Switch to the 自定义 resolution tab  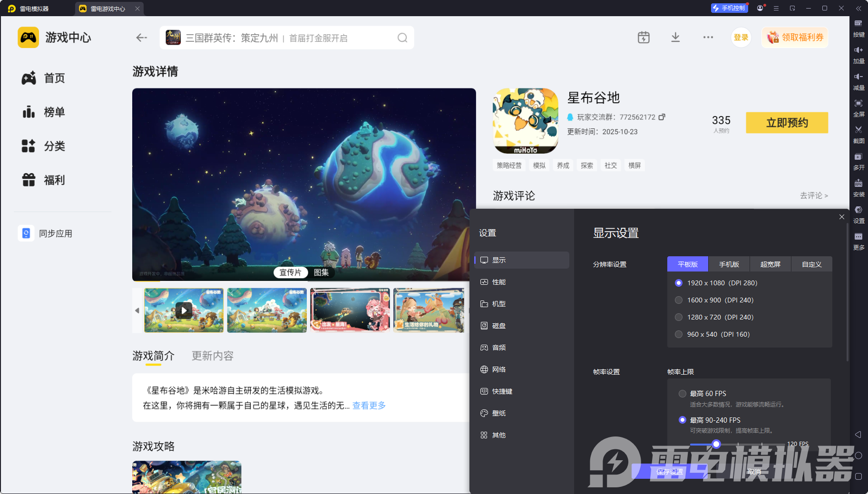click(812, 264)
